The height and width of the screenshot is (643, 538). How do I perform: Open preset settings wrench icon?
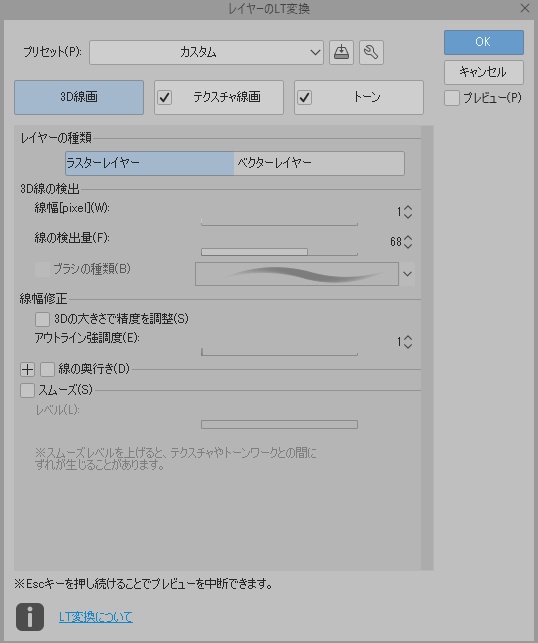point(371,52)
